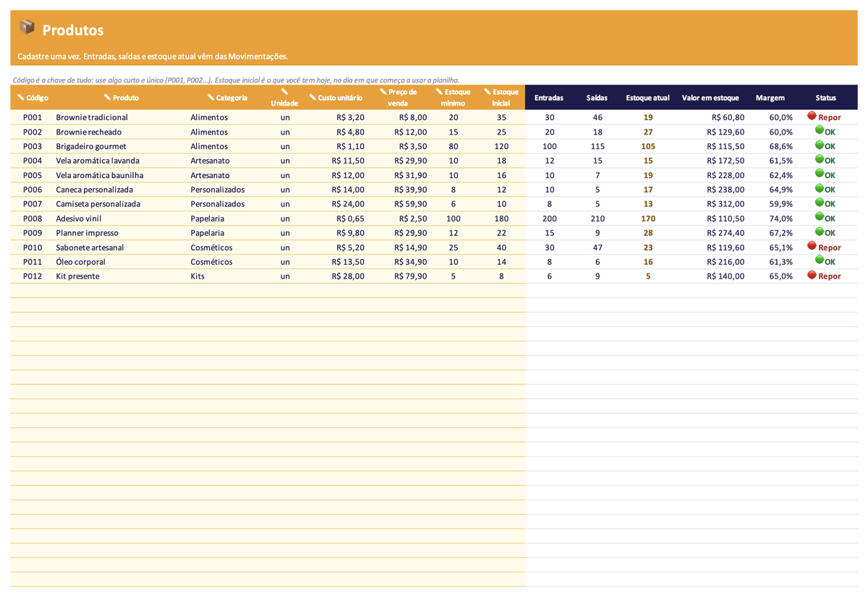
Task: Select the Valor em estoque column header
Action: point(710,98)
